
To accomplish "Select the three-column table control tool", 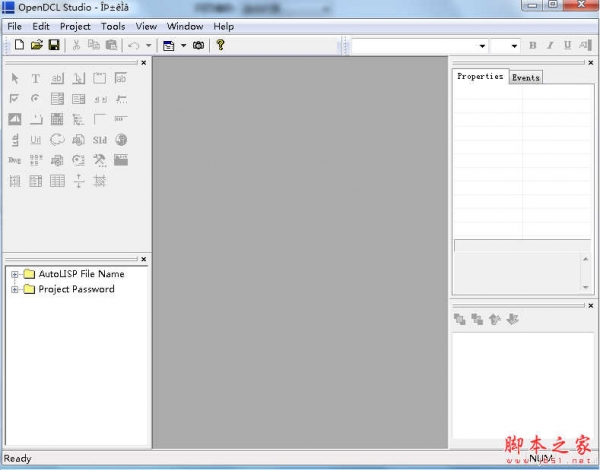I will pos(57,181).
